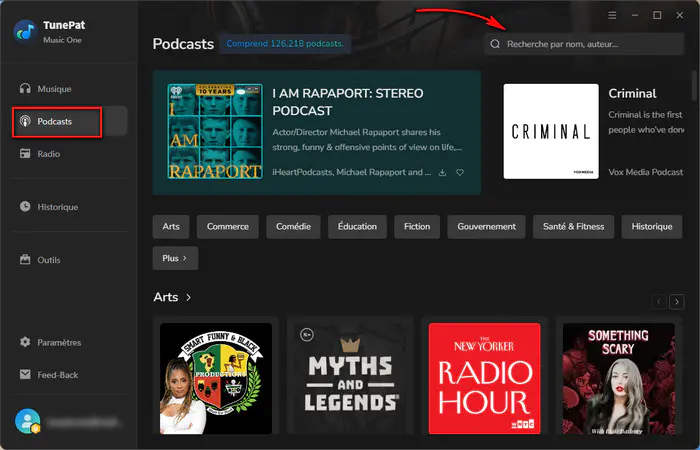This screenshot has width=700, height=450.
Task: Select the Commerce category chip
Action: (228, 226)
